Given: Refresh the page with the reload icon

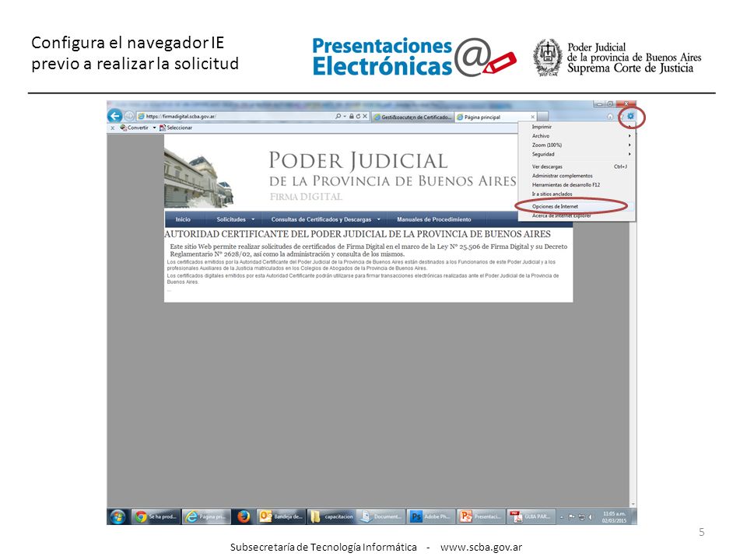Looking at the screenshot, I should coord(358,116).
